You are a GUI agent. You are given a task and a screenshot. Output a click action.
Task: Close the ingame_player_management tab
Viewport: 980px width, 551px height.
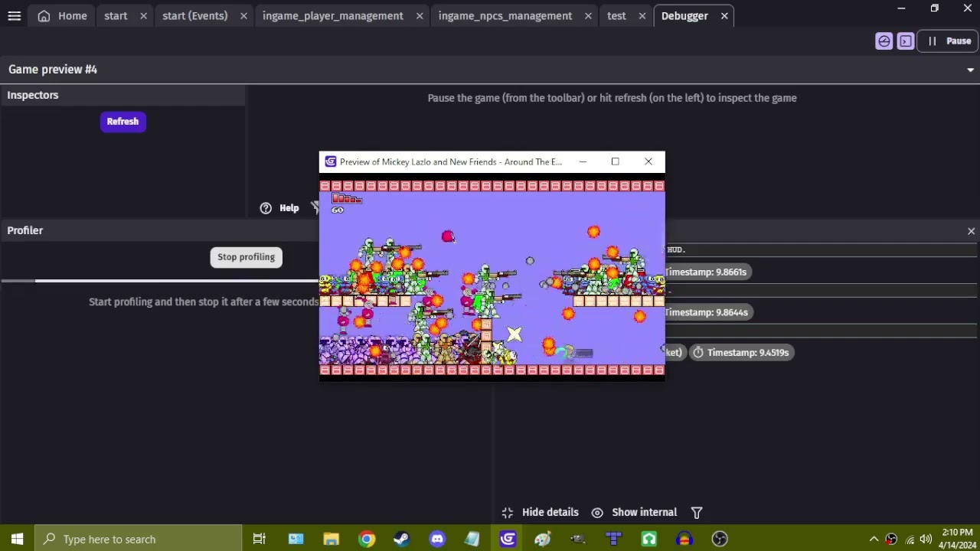point(420,16)
